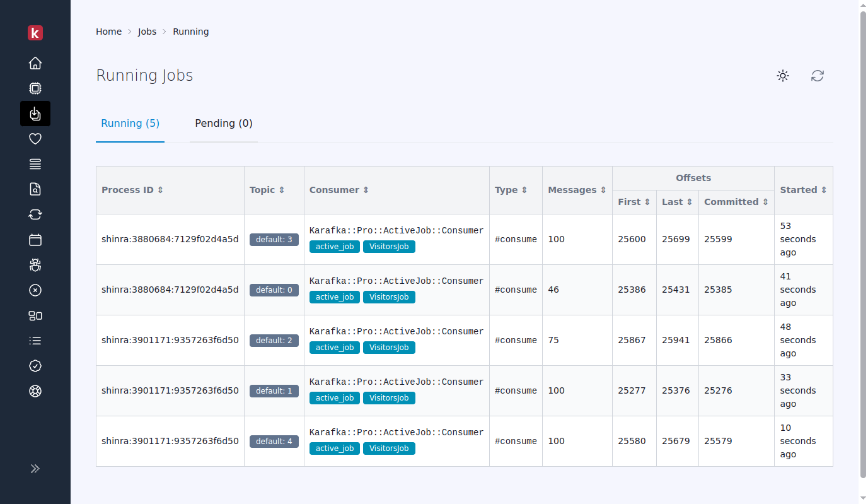The image size is (868, 504).
Task: Toggle sorting on the Messages column
Action: [x=603, y=189]
